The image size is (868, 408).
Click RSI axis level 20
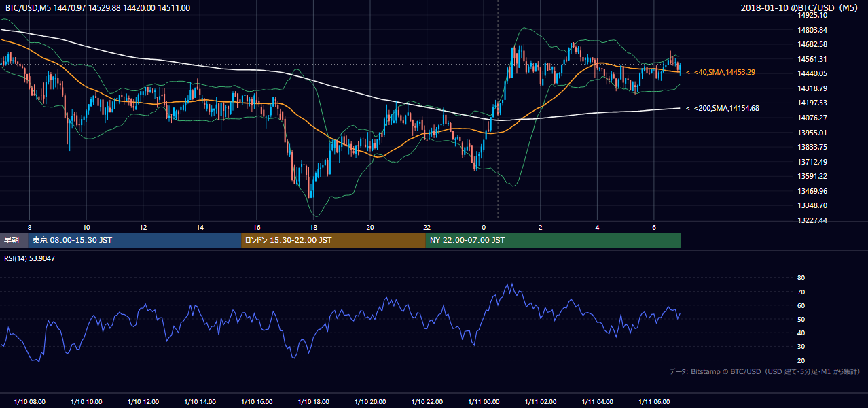[x=801, y=360]
